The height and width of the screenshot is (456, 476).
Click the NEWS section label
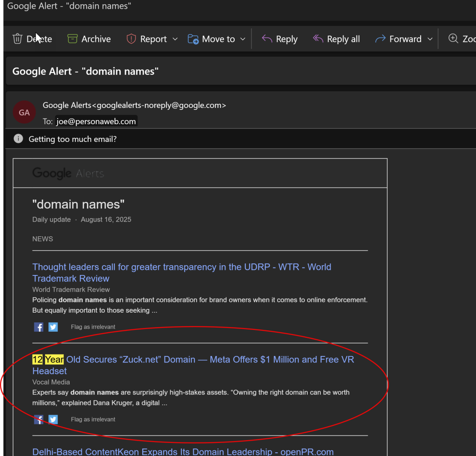coord(42,239)
